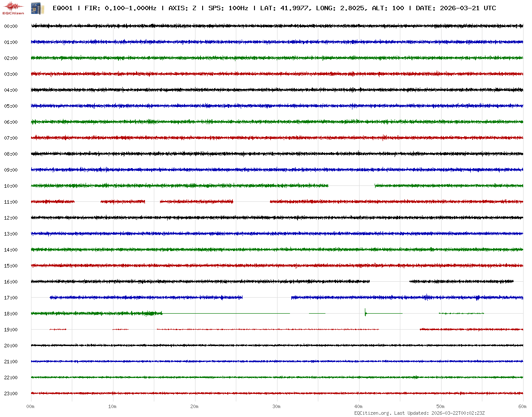Click the blue device chip icon
This screenshot has width=532, height=417.
[x=34, y=8]
